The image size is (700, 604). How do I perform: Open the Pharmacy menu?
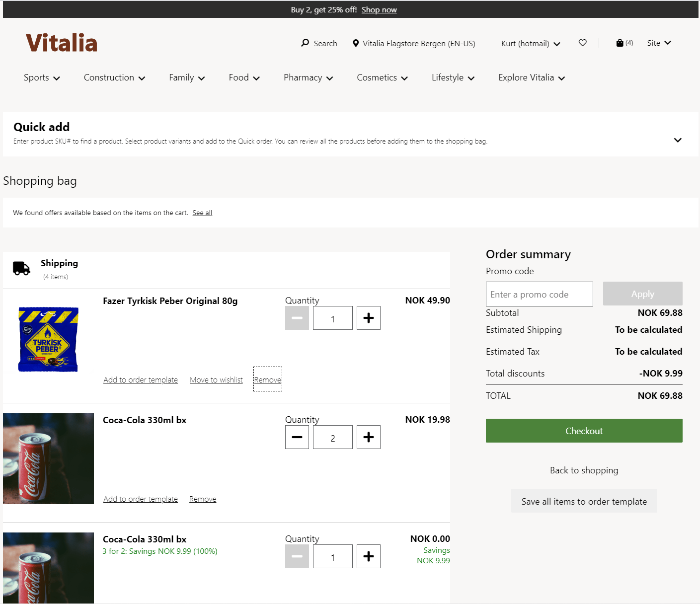pos(308,77)
